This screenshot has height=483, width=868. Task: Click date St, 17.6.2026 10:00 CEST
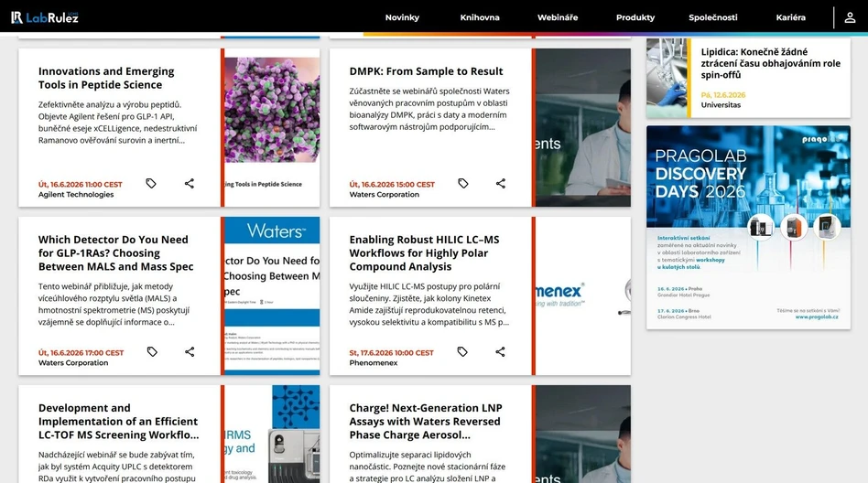click(391, 352)
